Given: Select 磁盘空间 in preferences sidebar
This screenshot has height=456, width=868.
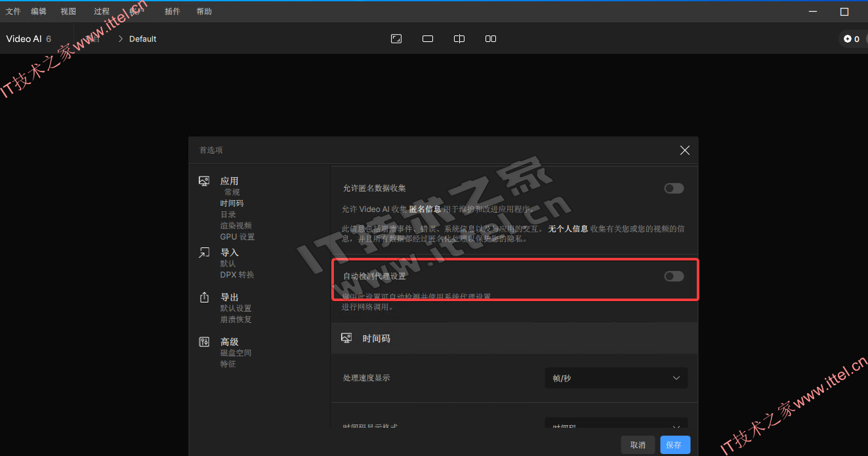Looking at the screenshot, I should [x=236, y=353].
